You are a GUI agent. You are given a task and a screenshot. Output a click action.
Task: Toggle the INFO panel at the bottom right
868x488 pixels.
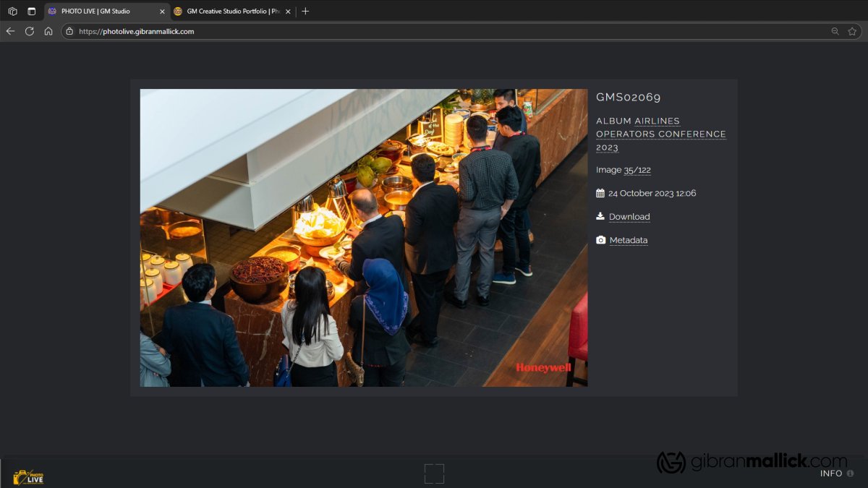click(836, 474)
